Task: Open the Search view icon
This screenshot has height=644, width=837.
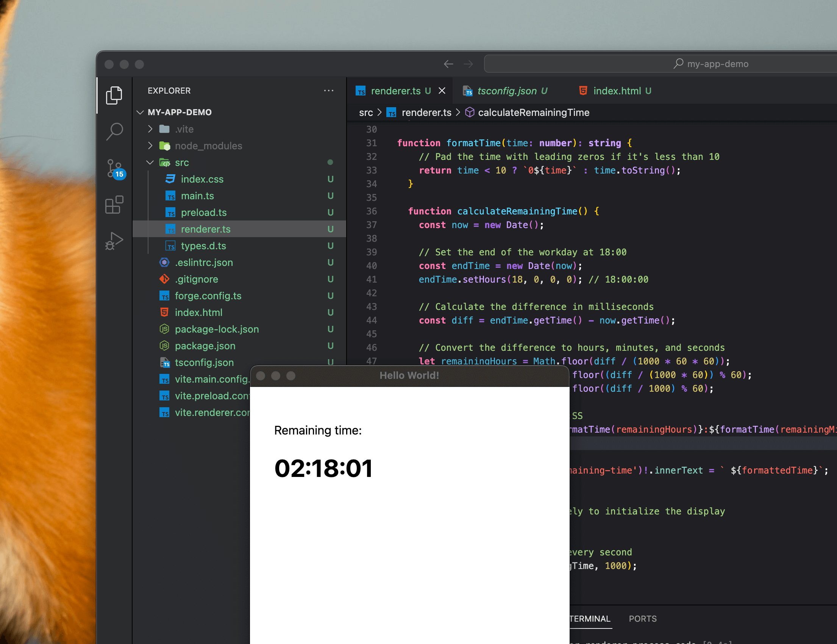Action: coord(114,131)
